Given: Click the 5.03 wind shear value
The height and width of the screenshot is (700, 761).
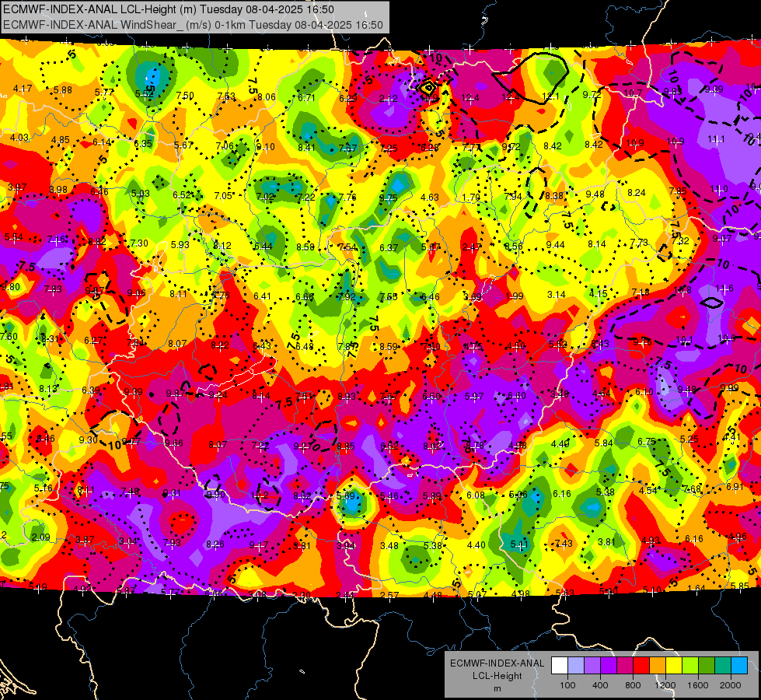Looking at the screenshot, I should pyautogui.click(x=141, y=194).
